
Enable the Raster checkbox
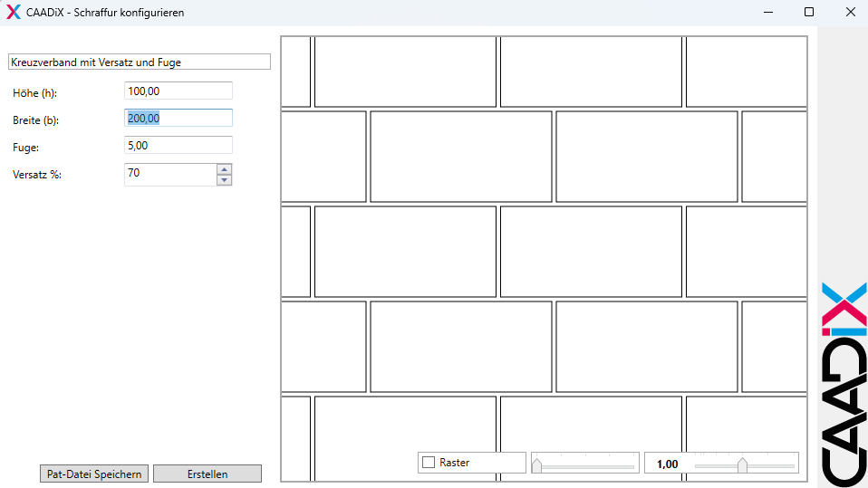tap(429, 463)
